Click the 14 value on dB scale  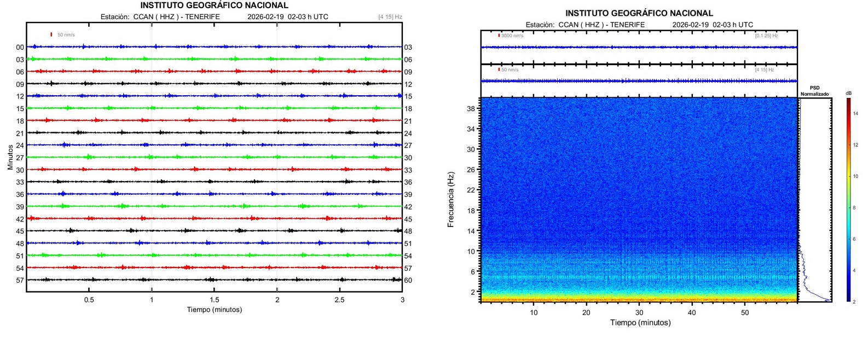point(855,113)
